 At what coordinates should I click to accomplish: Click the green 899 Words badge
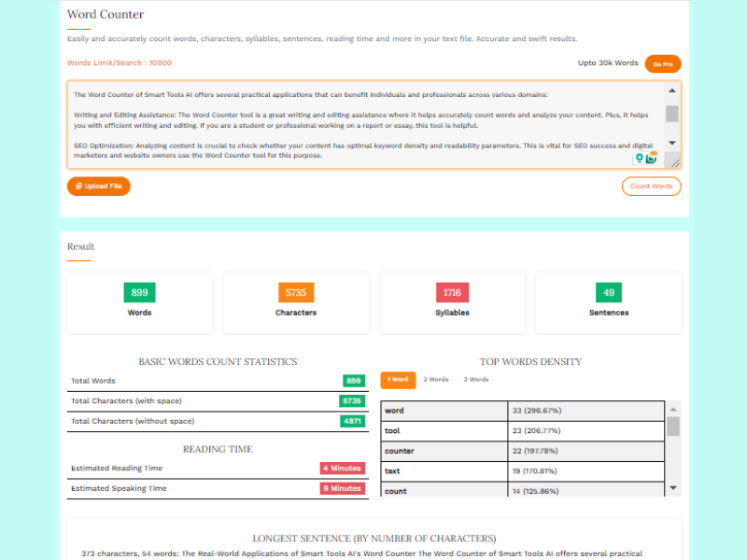139,292
